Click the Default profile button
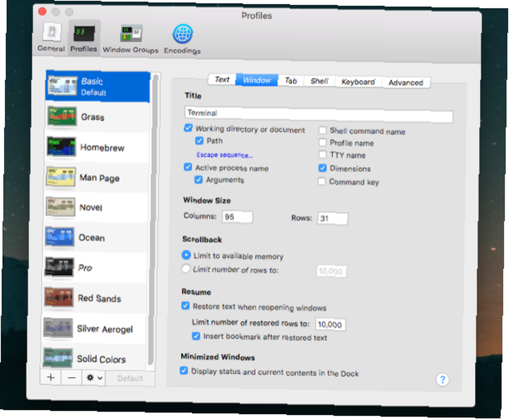The image size is (509, 420). point(130,378)
